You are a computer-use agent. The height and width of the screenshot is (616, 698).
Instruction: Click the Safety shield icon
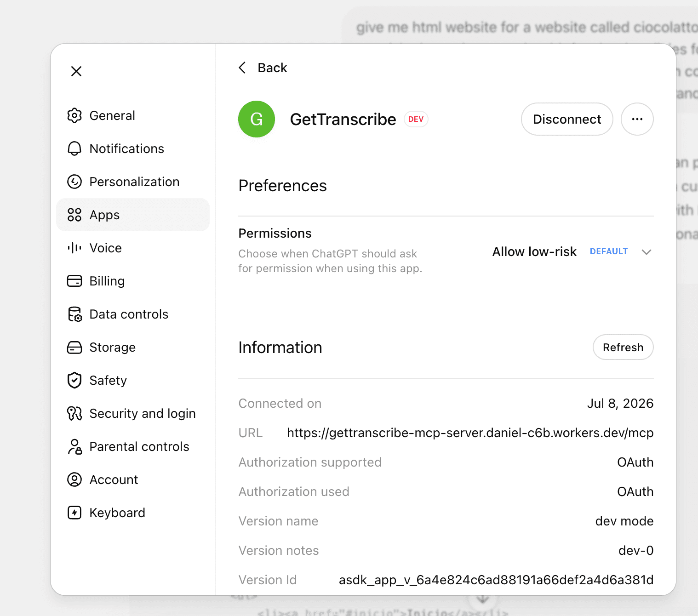(74, 380)
